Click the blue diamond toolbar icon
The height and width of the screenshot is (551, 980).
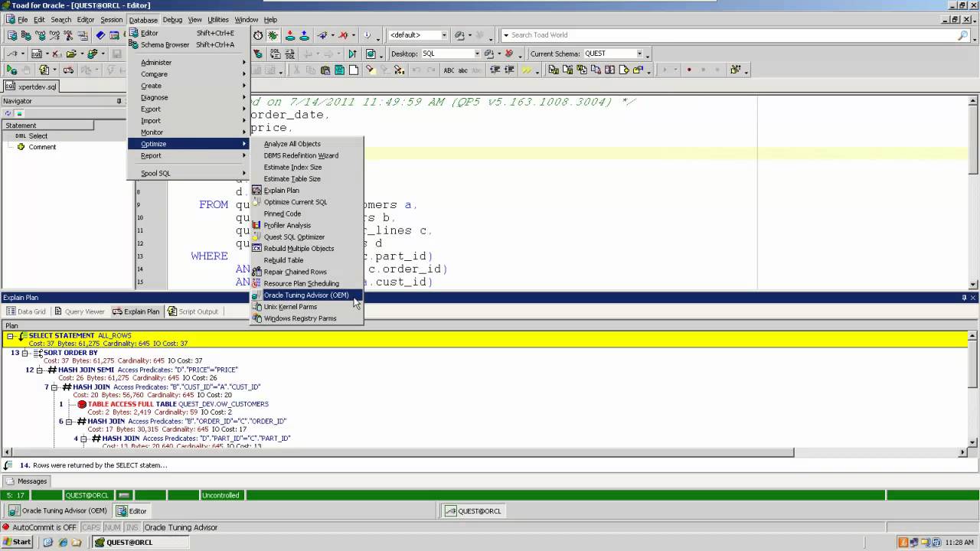(100, 35)
